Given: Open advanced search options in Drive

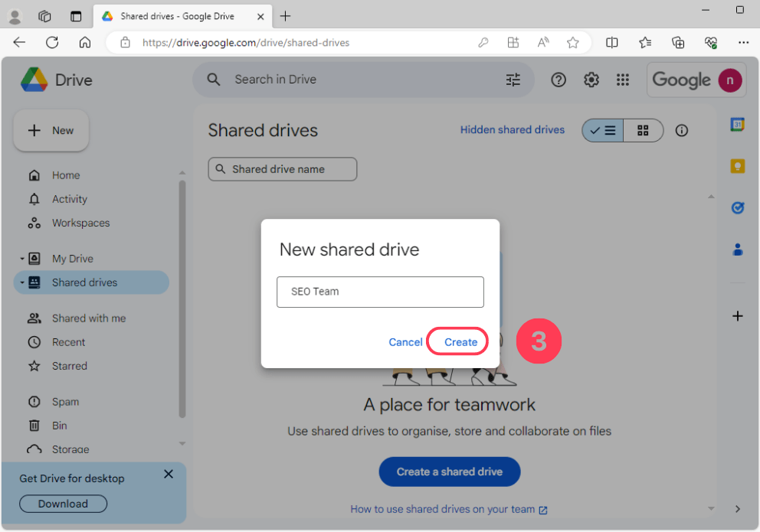Looking at the screenshot, I should coord(513,79).
